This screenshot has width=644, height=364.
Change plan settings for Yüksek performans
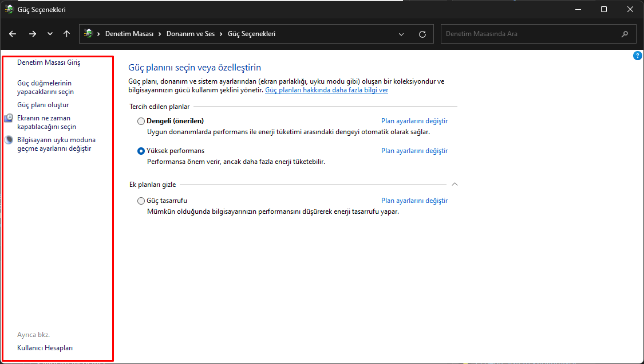pos(414,151)
